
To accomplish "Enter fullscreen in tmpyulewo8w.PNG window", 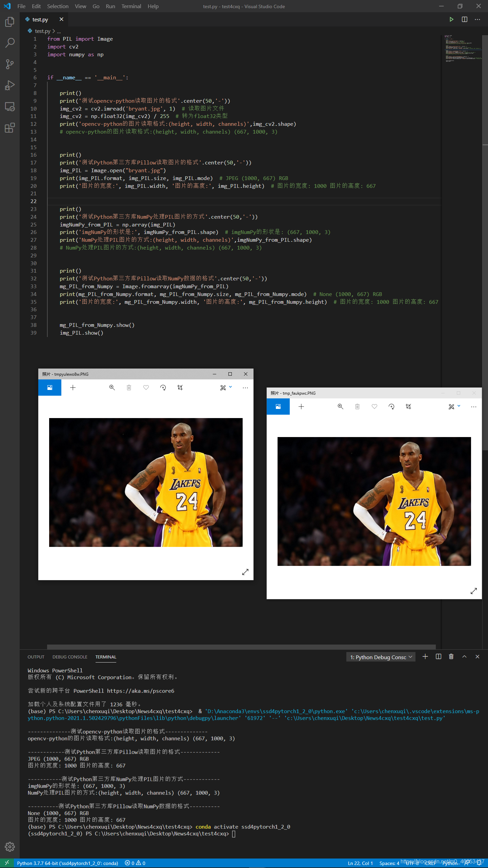I will tap(245, 572).
